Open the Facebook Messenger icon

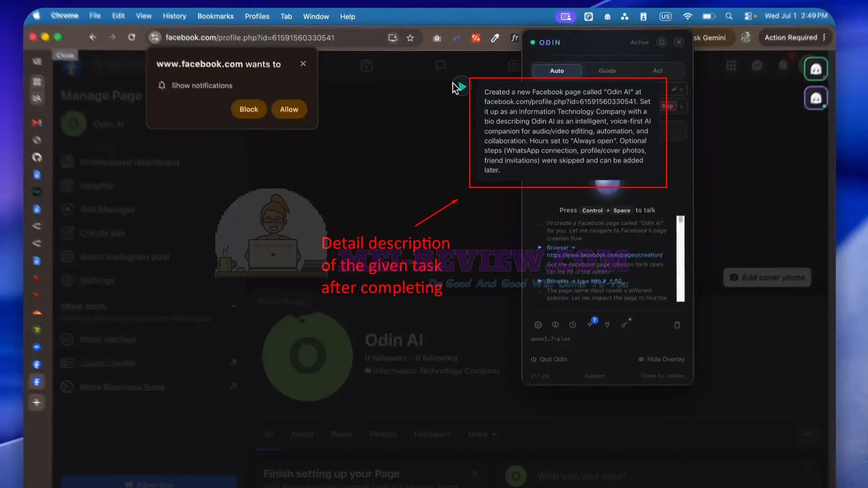click(757, 66)
